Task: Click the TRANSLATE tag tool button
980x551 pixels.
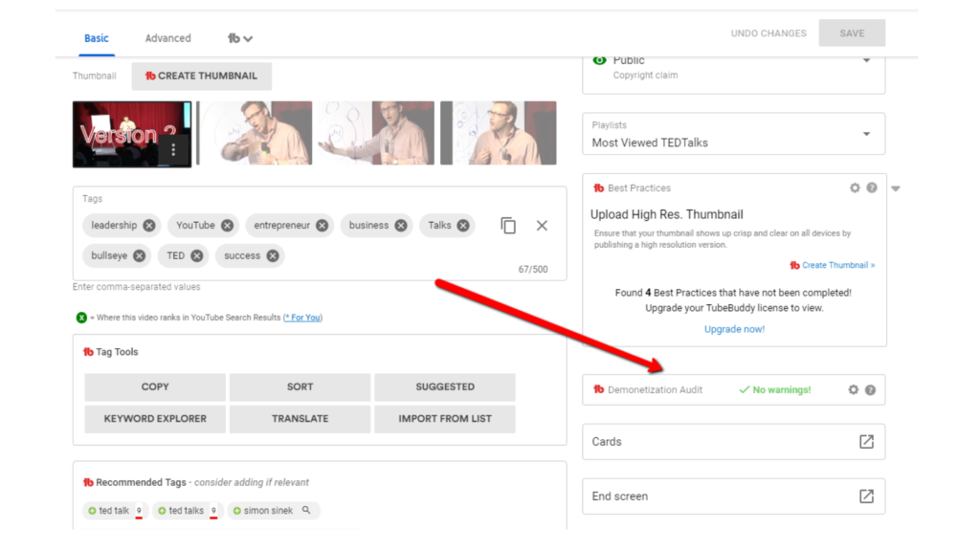Action: [x=300, y=419]
